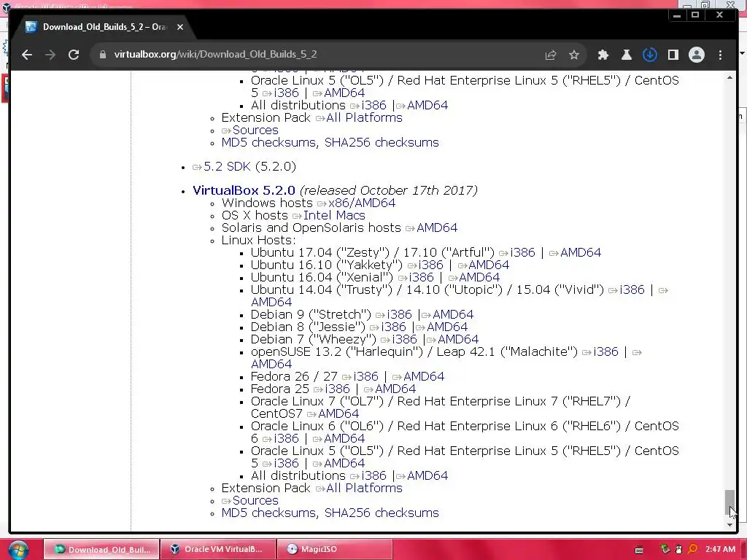Switch to Oracle VM VirtualBox taskbar button
747x560 pixels.
(218, 549)
